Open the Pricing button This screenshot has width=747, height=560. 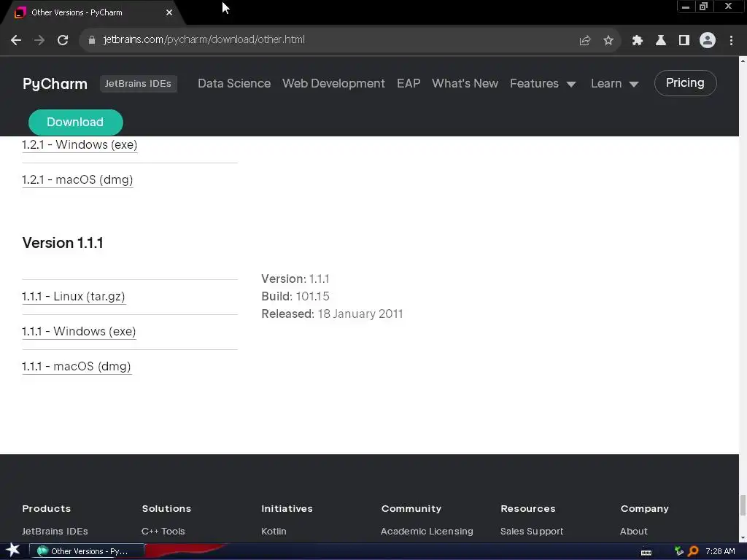tap(685, 83)
